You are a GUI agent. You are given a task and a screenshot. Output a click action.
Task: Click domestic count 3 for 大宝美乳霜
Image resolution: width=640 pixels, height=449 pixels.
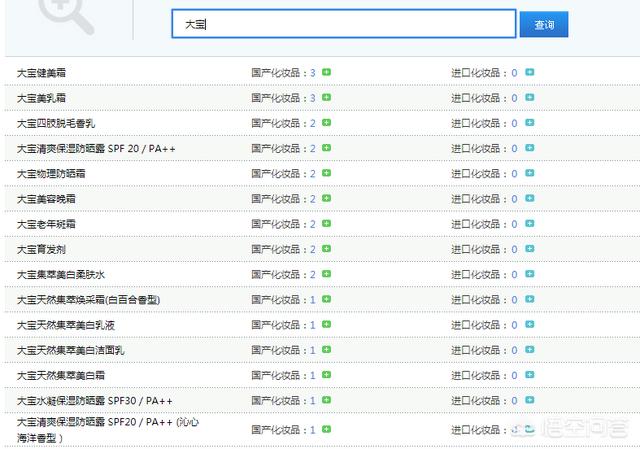313,98
